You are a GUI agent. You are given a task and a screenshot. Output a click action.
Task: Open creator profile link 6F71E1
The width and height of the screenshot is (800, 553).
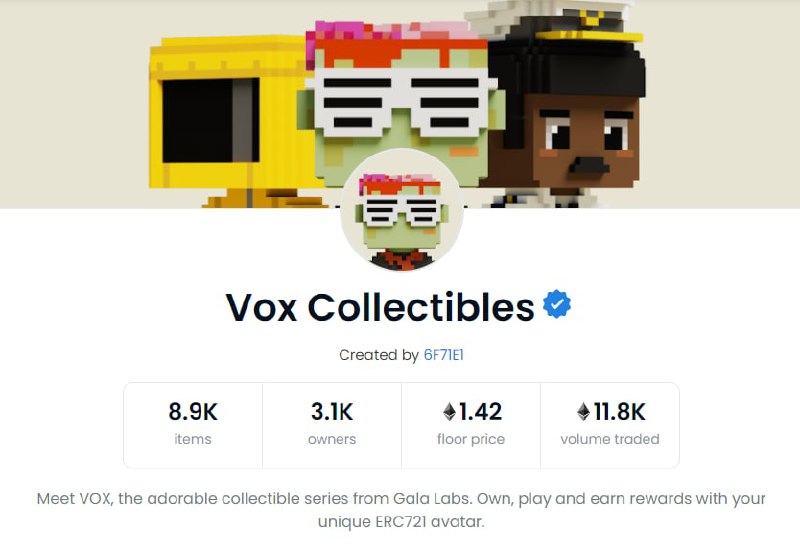pos(443,355)
